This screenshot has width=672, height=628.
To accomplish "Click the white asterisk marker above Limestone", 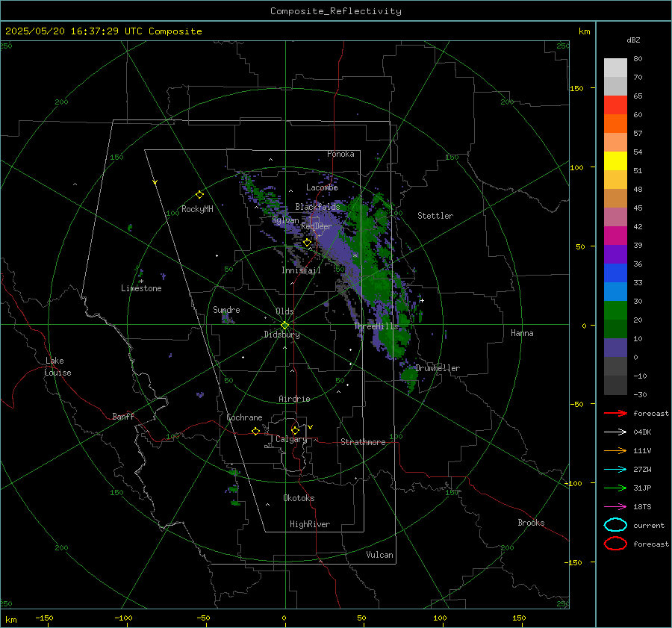I will coord(141,282).
